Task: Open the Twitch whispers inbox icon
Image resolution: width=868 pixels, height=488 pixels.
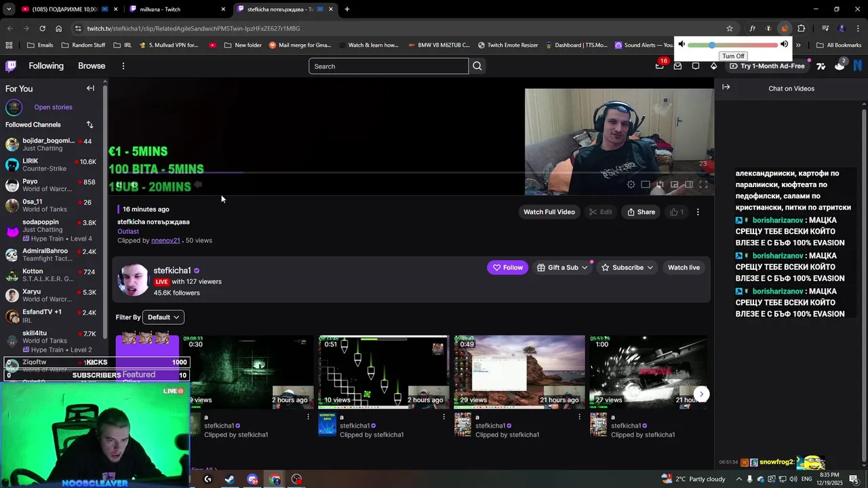Action: tap(677, 66)
